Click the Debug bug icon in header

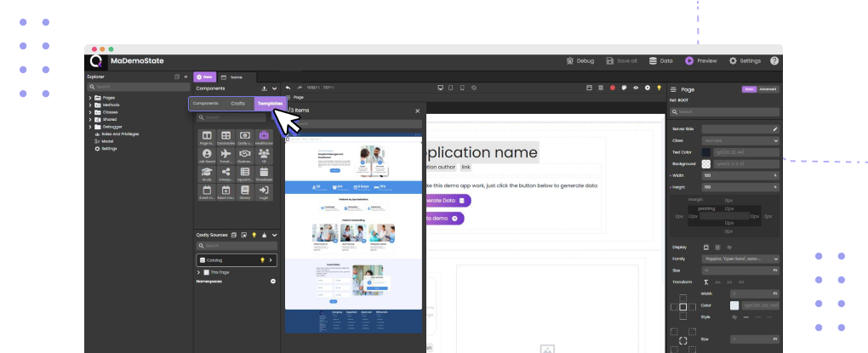pos(570,61)
